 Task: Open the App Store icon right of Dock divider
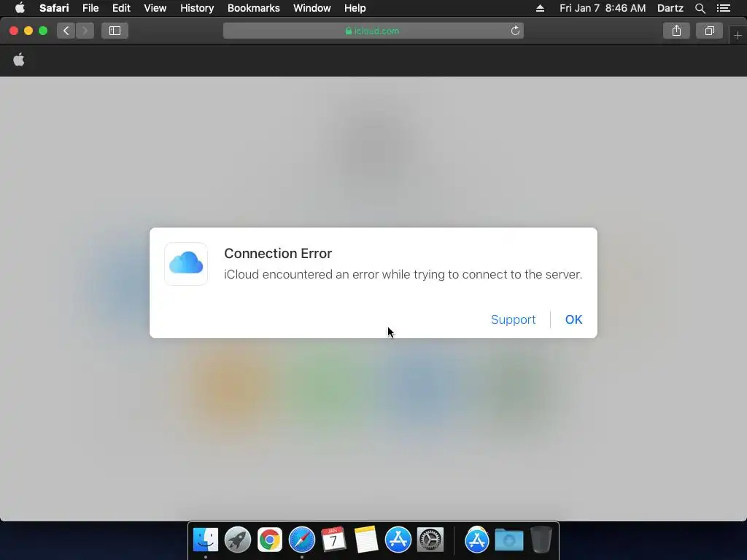pos(477,540)
